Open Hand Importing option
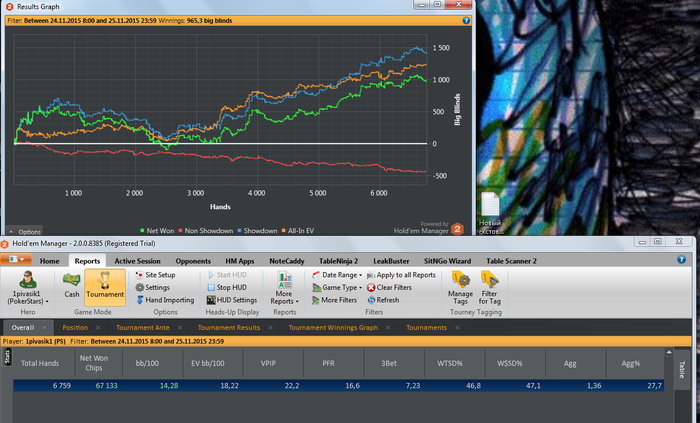This screenshot has height=423, width=700. click(165, 300)
